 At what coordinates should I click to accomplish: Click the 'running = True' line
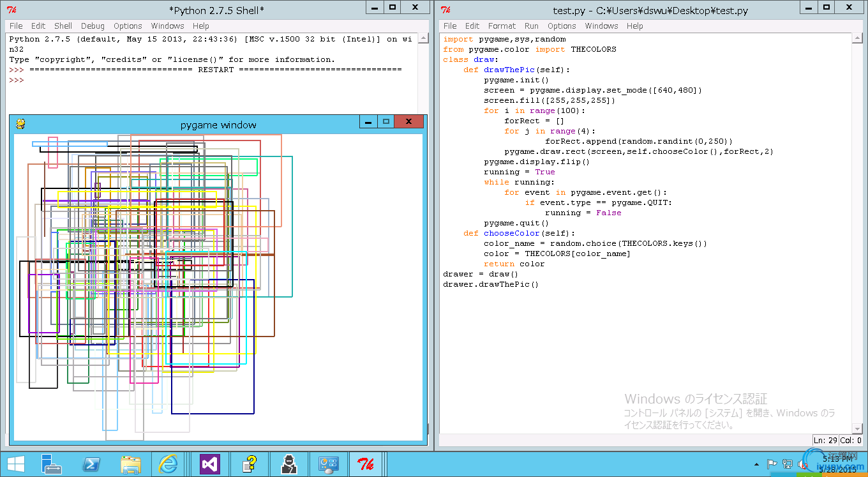[520, 172]
